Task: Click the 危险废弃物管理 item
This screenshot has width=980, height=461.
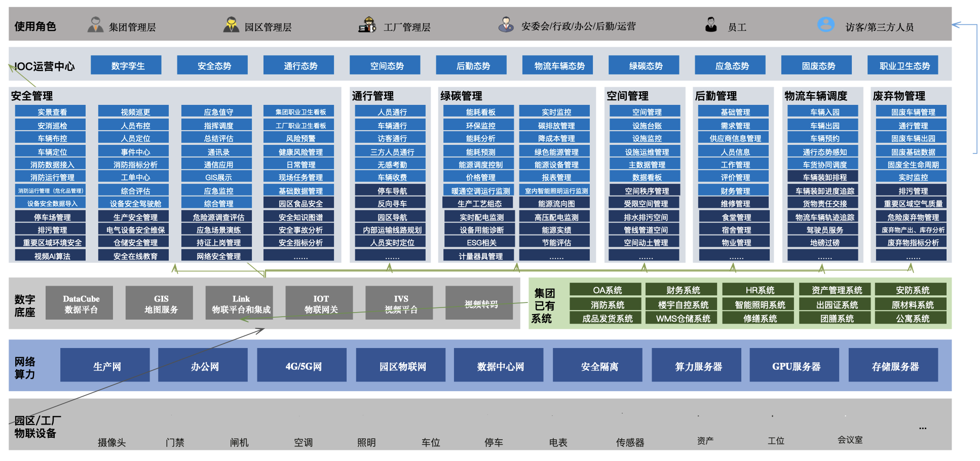Action: [911, 217]
